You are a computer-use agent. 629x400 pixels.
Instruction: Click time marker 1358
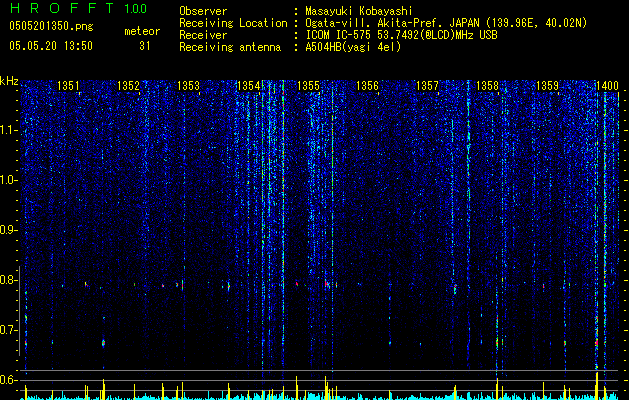click(x=487, y=85)
